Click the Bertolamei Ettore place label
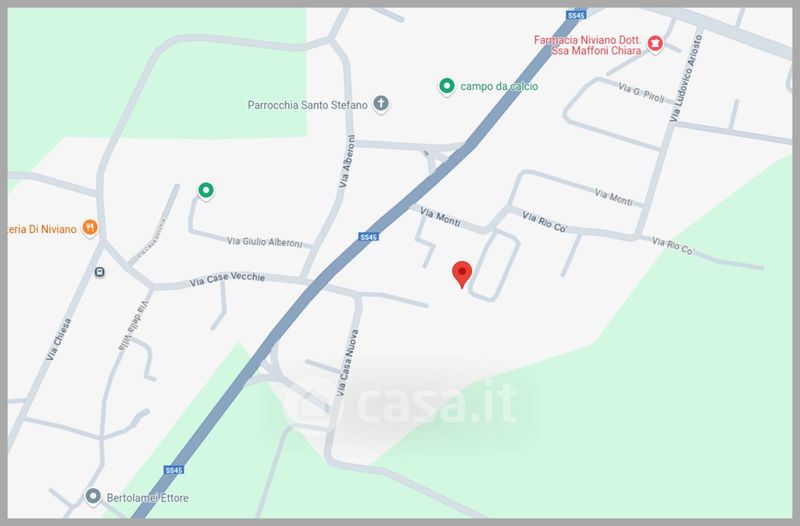 coord(147,497)
